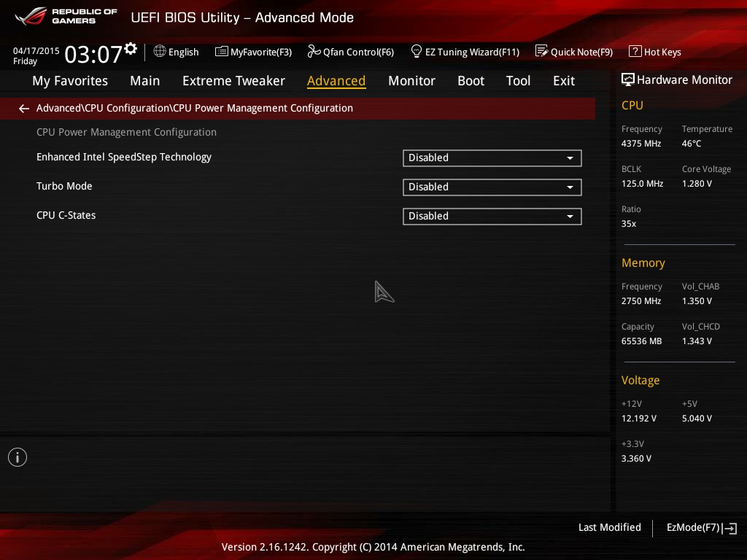Switch to the Extreme Tweaker tab
This screenshot has width=747, height=560.
(x=233, y=81)
